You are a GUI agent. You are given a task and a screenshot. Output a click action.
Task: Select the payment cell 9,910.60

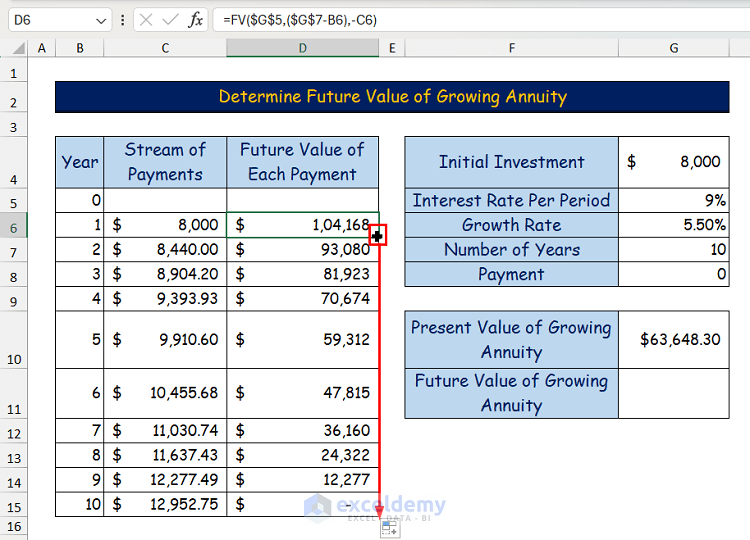click(x=165, y=340)
